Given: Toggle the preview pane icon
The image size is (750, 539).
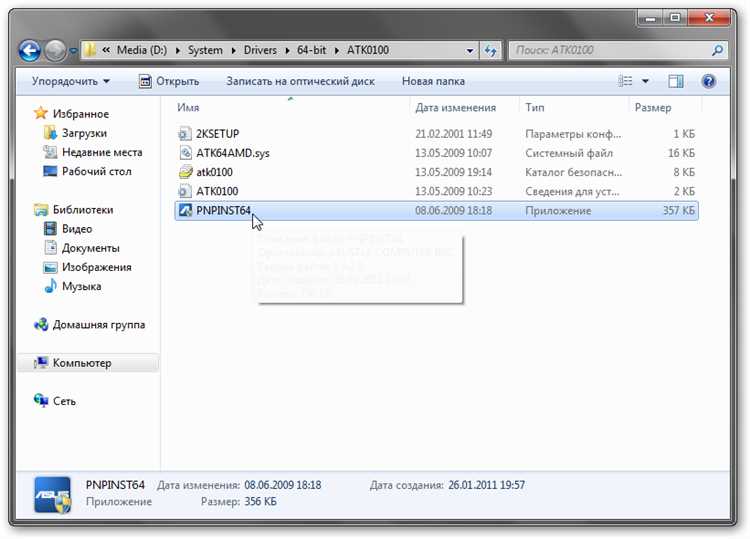Looking at the screenshot, I should (676, 81).
